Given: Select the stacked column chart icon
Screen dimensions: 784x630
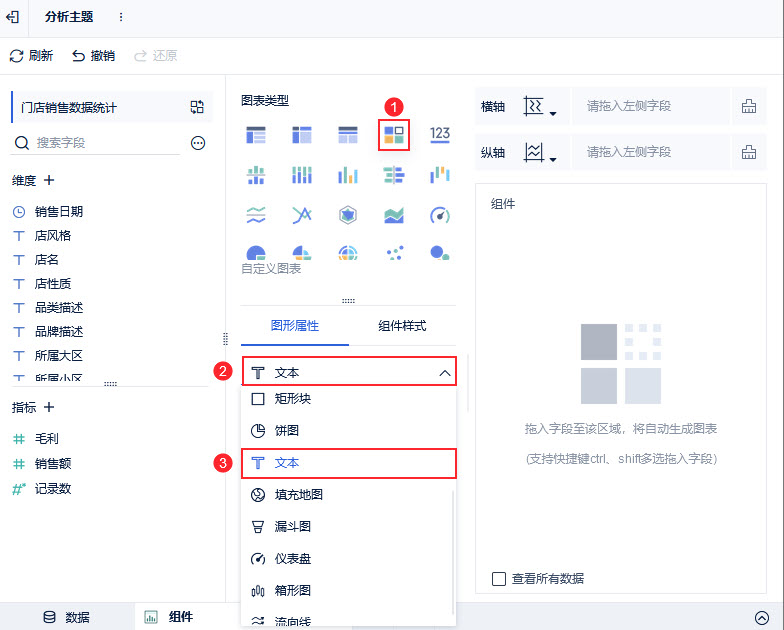Looking at the screenshot, I should point(302,176).
